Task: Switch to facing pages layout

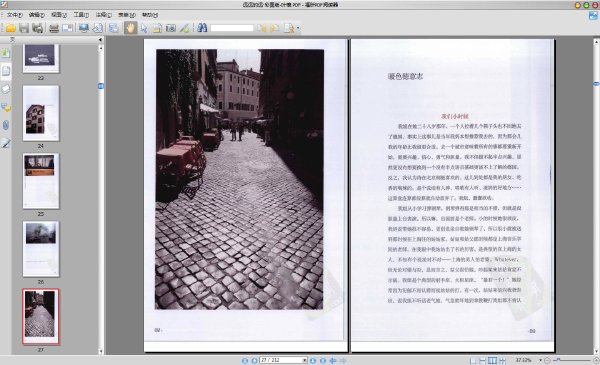Action: pyautogui.click(x=492, y=360)
